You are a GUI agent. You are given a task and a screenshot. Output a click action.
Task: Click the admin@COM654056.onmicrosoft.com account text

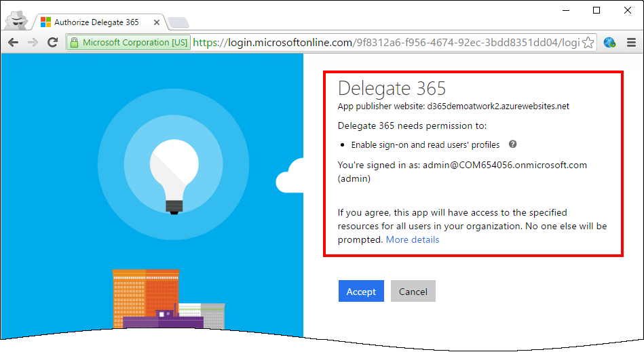pos(505,165)
